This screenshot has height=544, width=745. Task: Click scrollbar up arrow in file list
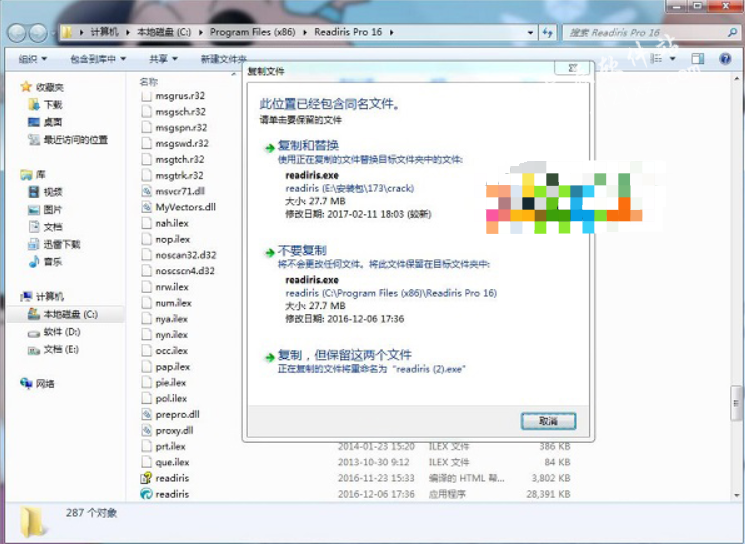(736, 78)
